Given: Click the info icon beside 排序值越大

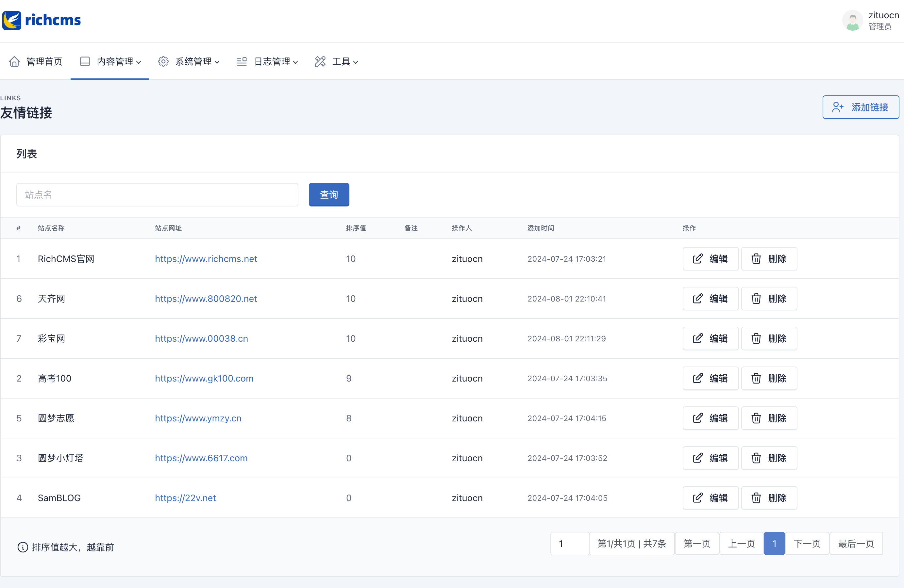Looking at the screenshot, I should click(x=23, y=547).
